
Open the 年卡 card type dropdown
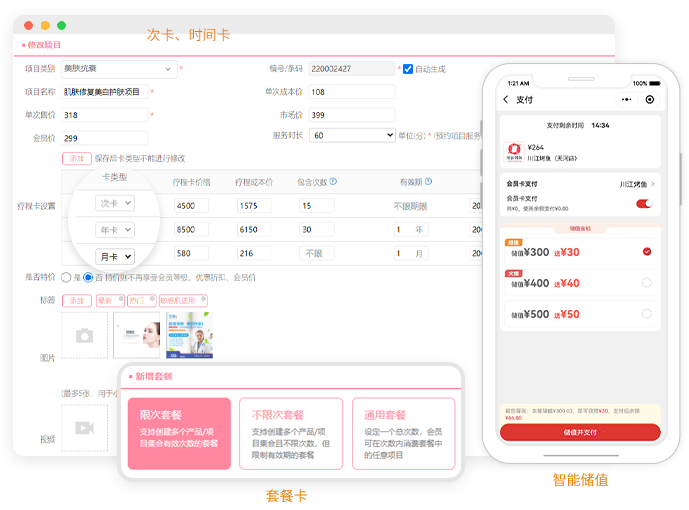tap(115, 230)
